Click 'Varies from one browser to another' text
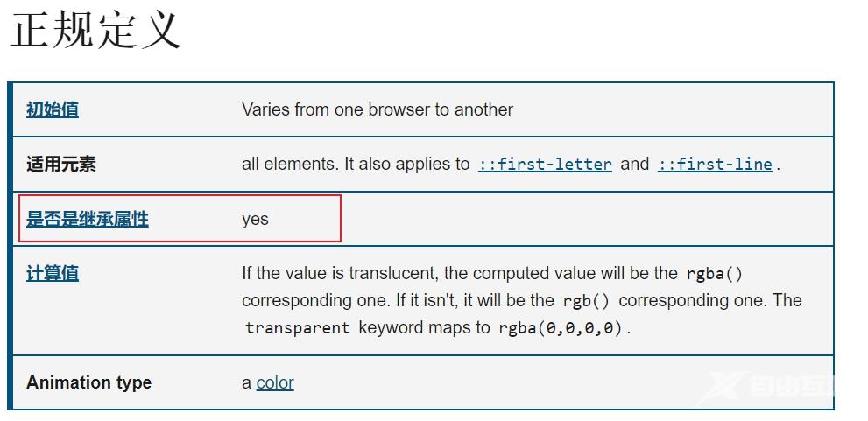The height and width of the screenshot is (421, 868). click(x=377, y=109)
